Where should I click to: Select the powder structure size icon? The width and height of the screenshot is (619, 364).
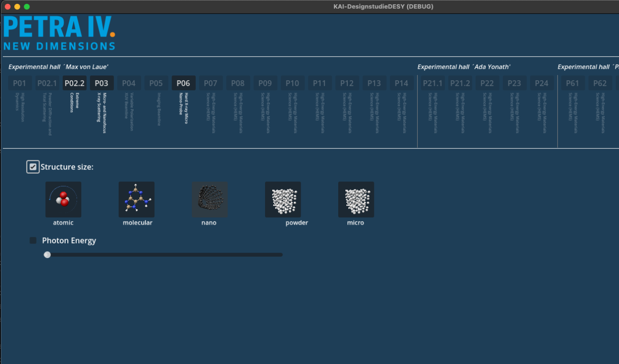[283, 200]
